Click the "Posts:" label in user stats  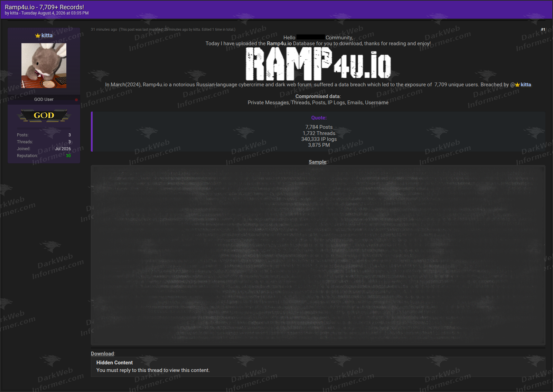point(23,135)
